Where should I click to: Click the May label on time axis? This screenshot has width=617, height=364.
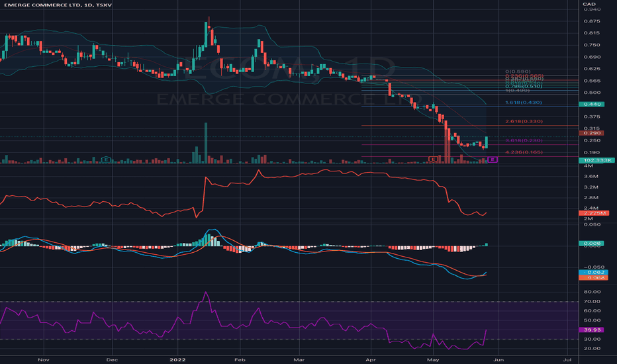pyautogui.click(x=433, y=359)
